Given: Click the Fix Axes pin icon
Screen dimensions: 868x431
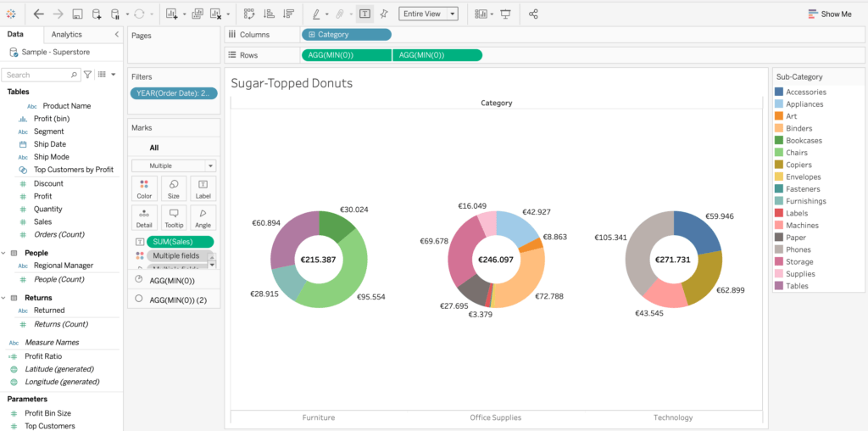Looking at the screenshot, I should pos(384,14).
